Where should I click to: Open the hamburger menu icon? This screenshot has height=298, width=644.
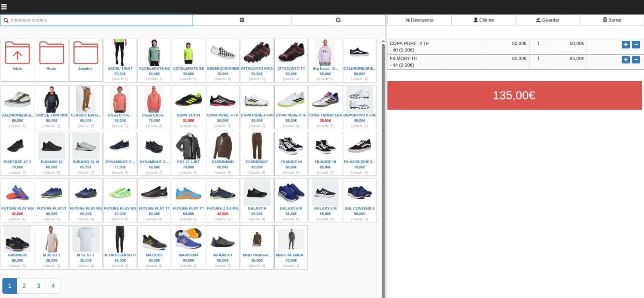click(x=4, y=7)
